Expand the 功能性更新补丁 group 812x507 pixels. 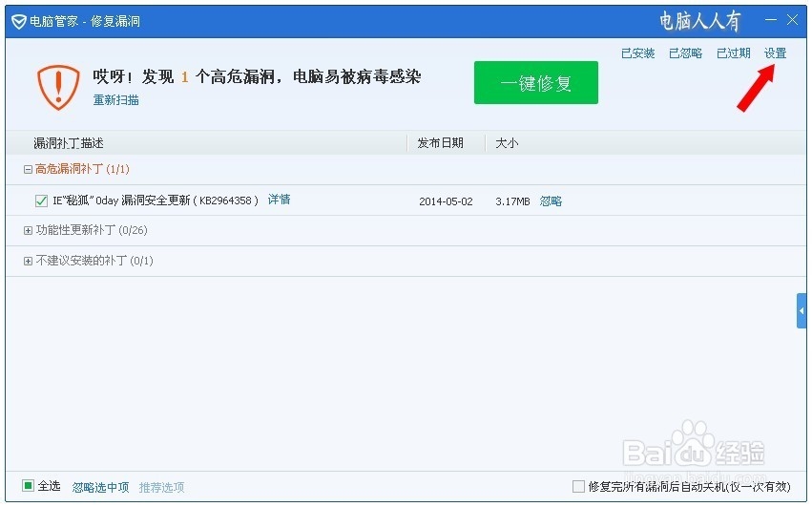click(x=28, y=231)
